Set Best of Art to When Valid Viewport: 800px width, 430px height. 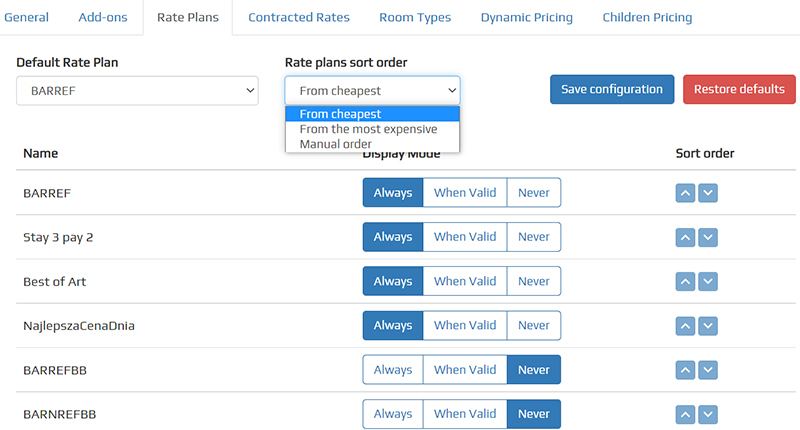(x=465, y=281)
